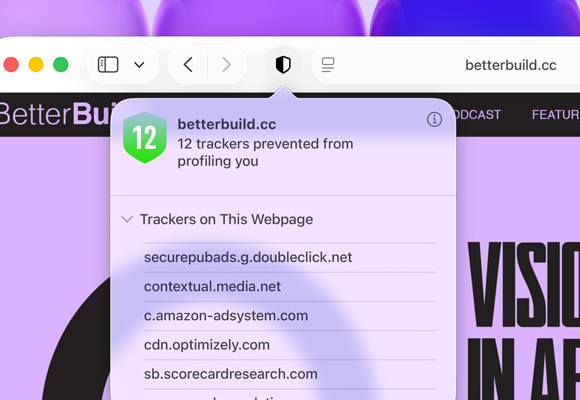Go back with the left arrow
The image size is (580, 400).
pyautogui.click(x=188, y=65)
